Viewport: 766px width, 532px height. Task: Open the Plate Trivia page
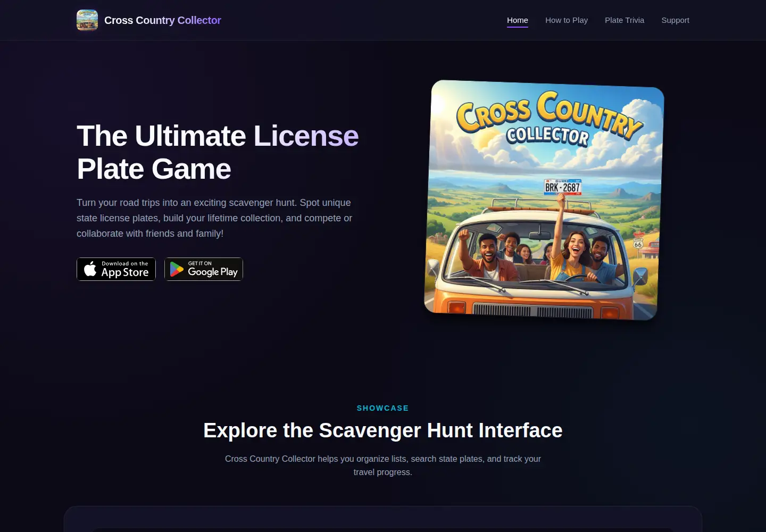click(625, 20)
